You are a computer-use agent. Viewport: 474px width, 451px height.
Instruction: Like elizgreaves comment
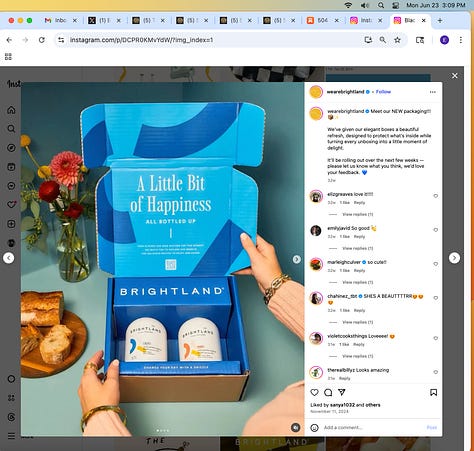click(x=435, y=196)
